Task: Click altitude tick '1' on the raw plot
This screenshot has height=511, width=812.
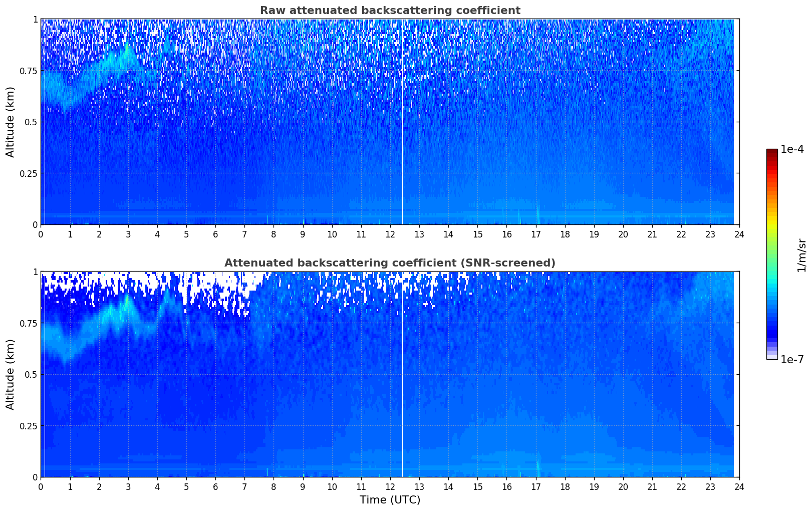Action: 35,20
